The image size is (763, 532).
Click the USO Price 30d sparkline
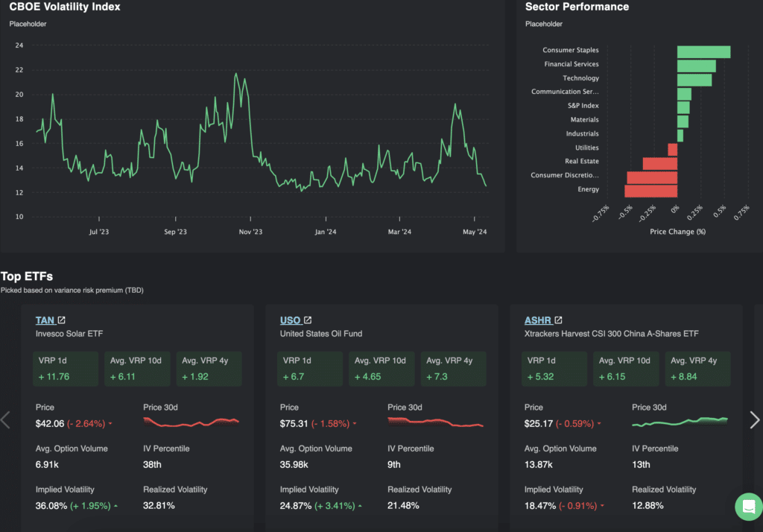(x=435, y=422)
